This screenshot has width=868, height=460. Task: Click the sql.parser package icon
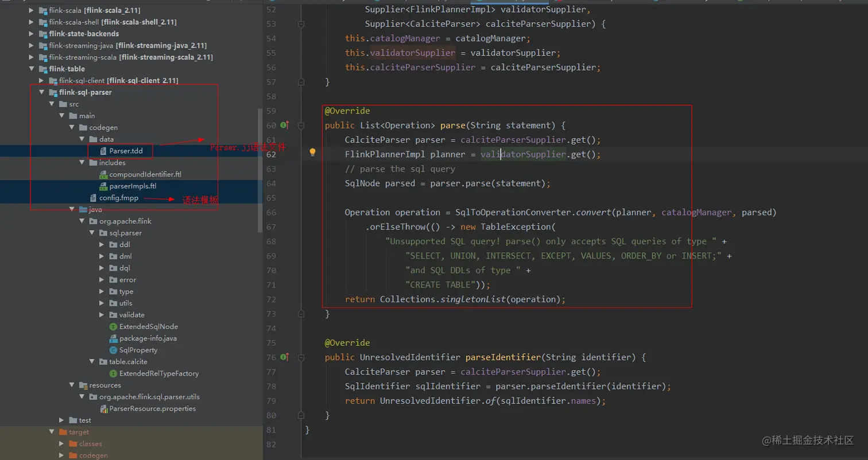point(103,233)
